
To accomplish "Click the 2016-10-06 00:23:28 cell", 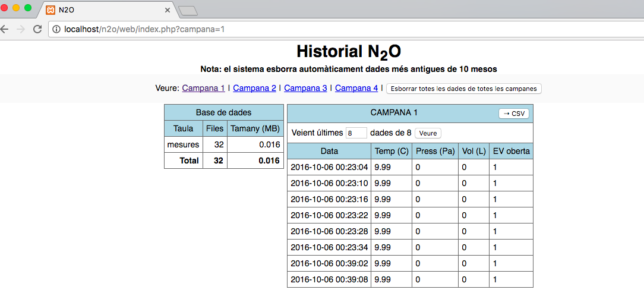I will click(329, 231).
